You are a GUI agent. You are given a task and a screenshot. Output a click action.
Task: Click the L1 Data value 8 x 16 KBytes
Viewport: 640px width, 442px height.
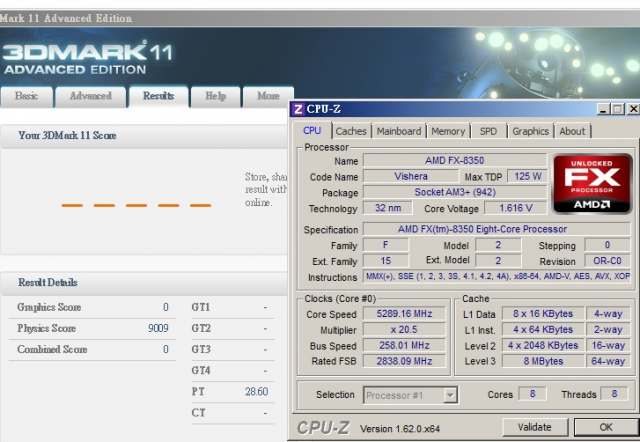point(543,314)
